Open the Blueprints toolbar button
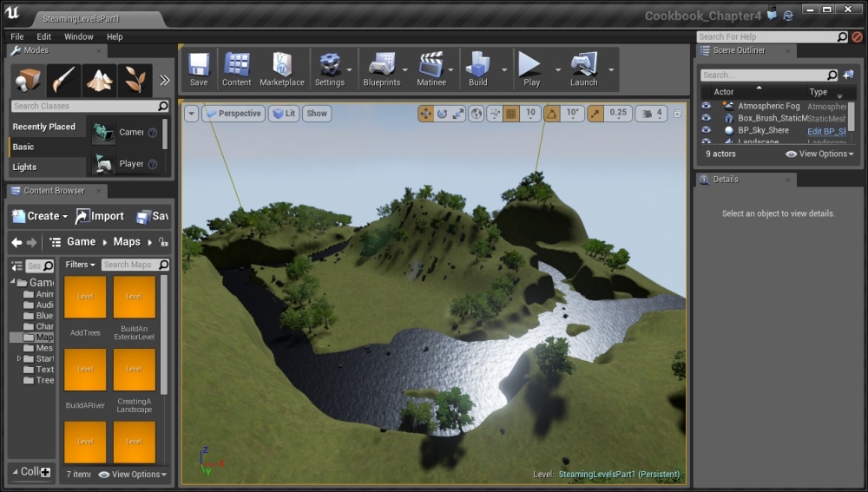The width and height of the screenshot is (868, 492). [381, 69]
